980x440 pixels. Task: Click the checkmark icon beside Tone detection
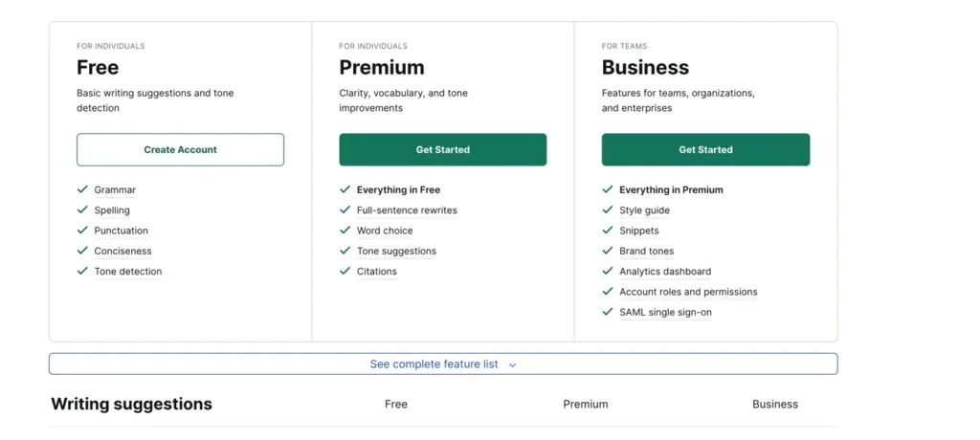coord(82,272)
